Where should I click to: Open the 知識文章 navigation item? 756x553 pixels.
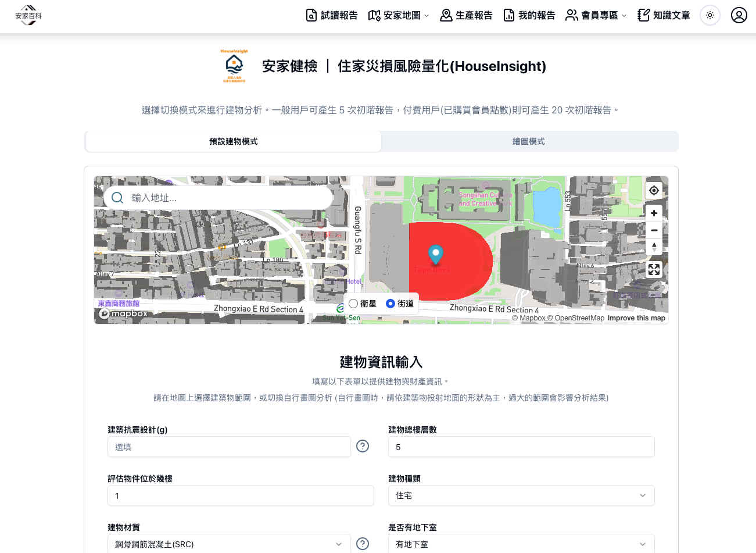tap(664, 15)
